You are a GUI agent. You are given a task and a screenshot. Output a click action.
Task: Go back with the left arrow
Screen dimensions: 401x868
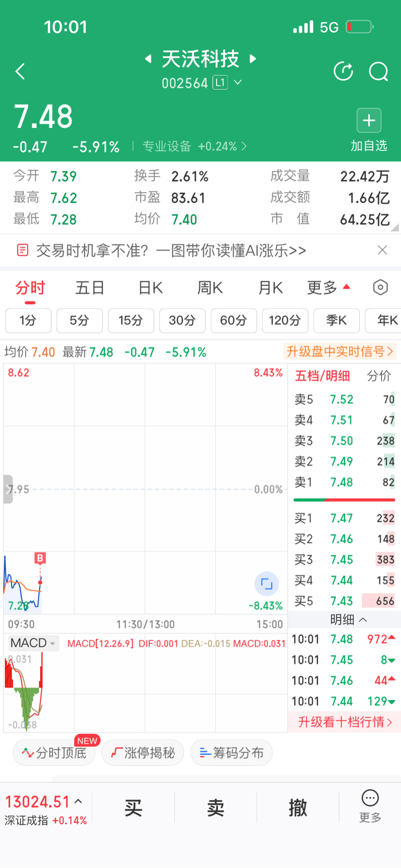20,72
